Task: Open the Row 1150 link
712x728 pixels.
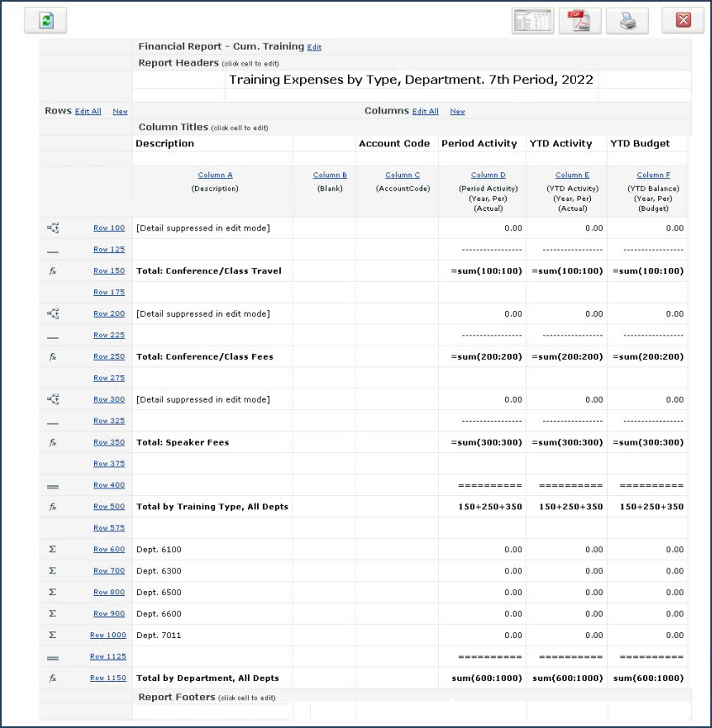Action: [108, 678]
